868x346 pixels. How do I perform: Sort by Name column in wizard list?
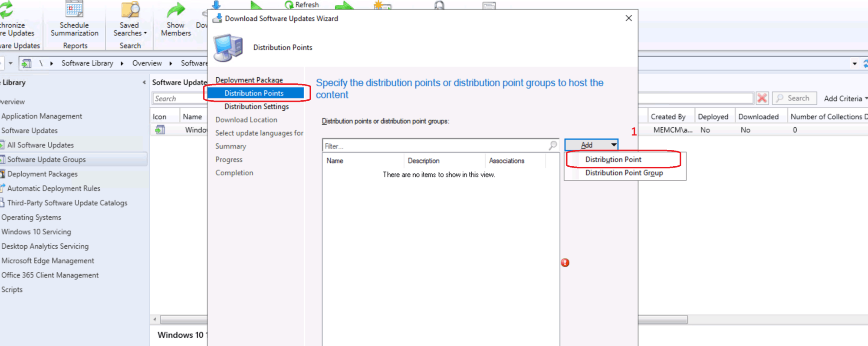[363, 161]
